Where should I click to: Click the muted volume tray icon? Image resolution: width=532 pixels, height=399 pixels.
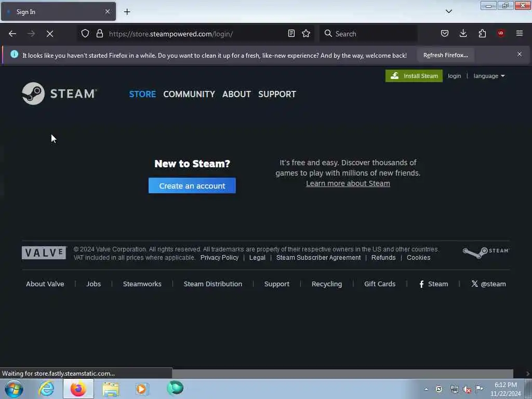(467, 390)
